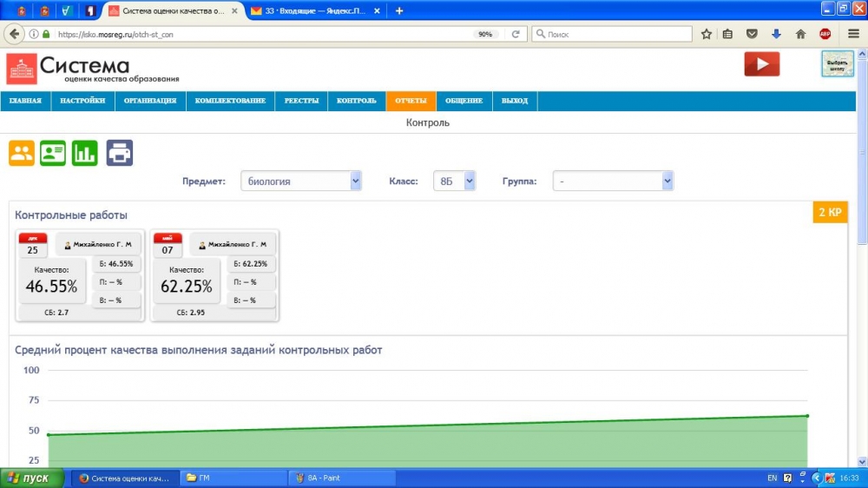Open the green bar chart icon

point(85,153)
